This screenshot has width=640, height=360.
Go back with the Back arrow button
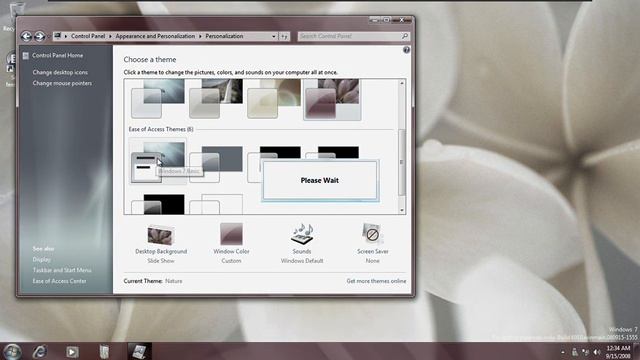point(26,36)
